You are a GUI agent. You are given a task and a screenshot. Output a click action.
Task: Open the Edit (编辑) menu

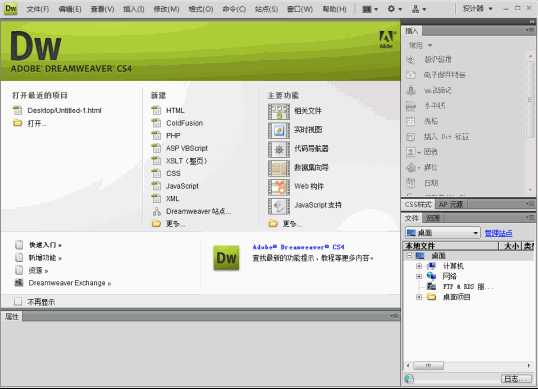tap(70, 9)
